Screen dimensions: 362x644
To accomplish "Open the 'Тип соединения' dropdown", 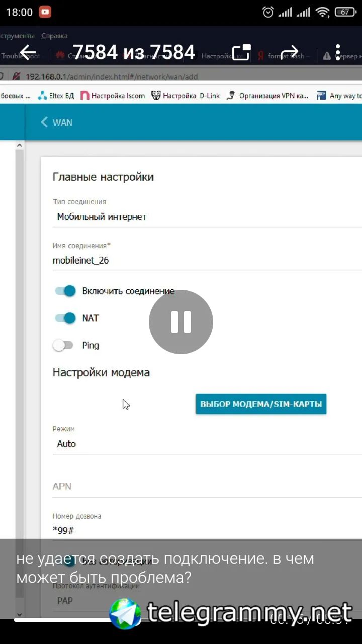I will click(x=207, y=217).
